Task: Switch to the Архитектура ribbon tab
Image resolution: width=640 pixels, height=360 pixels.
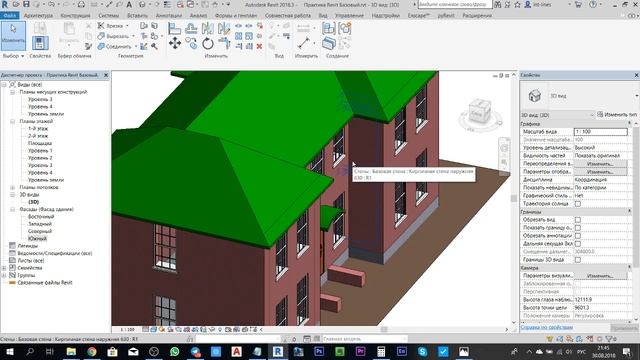Action: click(38, 16)
